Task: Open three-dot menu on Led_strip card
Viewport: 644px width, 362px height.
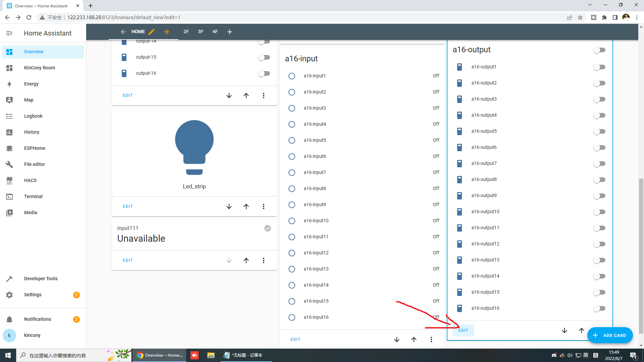Action: point(264,206)
